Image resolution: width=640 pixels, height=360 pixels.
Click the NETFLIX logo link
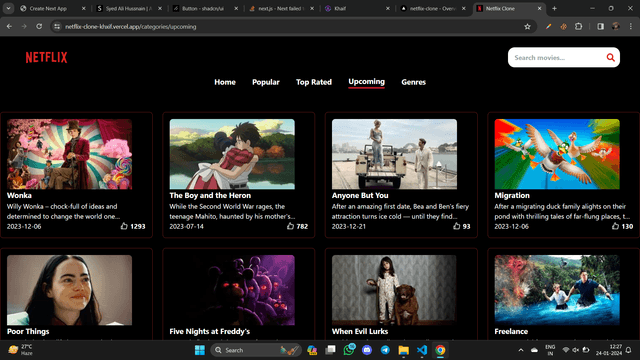click(47, 58)
